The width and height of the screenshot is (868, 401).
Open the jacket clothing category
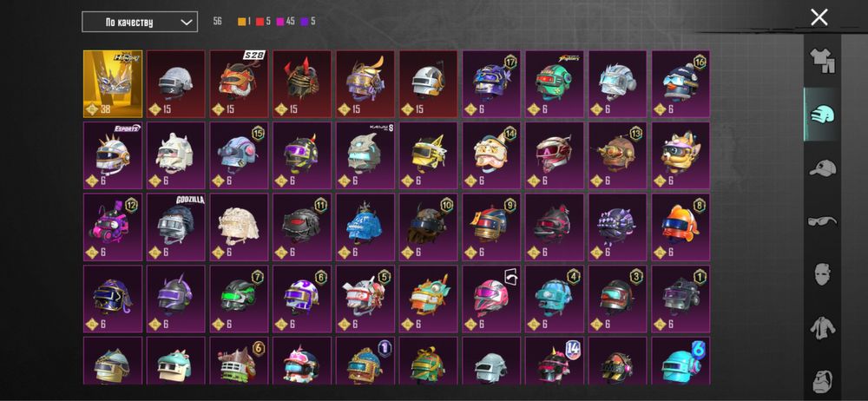[823, 328]
